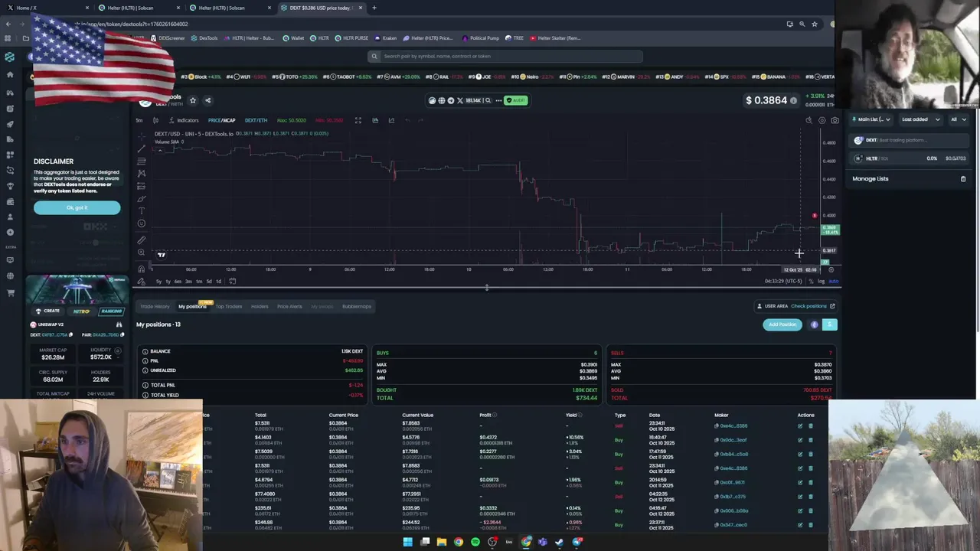Select the Text annotation tool
980x551 pixels.
click(141, 210)
